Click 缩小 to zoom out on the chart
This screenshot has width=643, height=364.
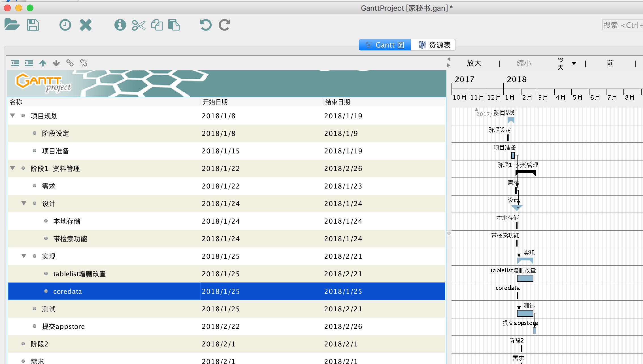point(524,63)
